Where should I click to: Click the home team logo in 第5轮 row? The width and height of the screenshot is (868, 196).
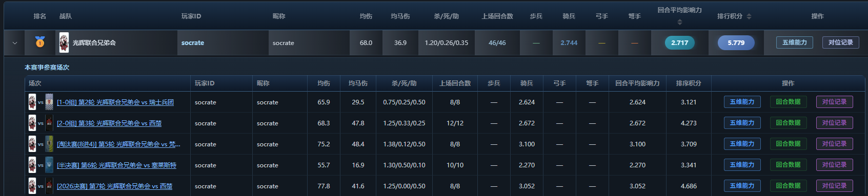(32, 144)
